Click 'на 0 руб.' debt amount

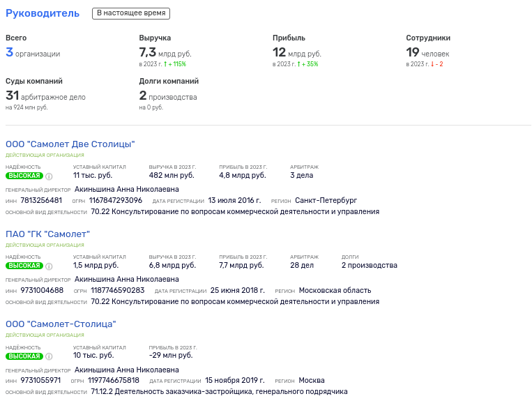(151, 107)
